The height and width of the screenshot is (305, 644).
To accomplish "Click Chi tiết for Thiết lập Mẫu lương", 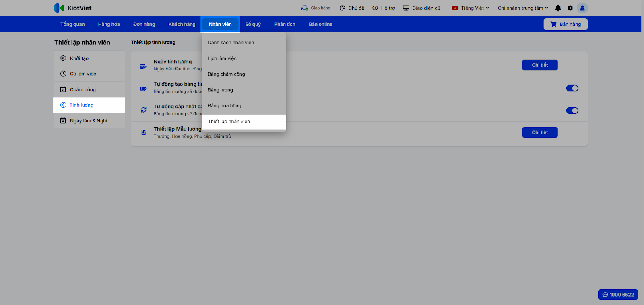I will [x=540, y=132].
